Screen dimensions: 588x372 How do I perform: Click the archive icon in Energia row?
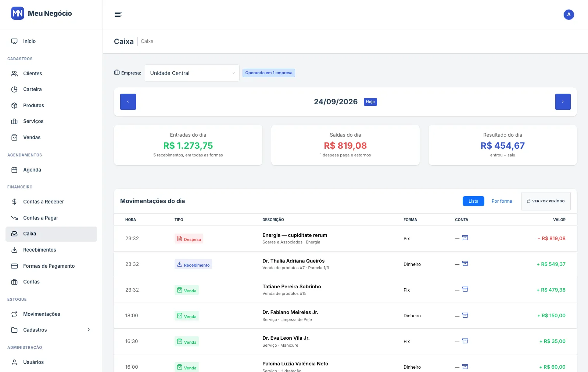click(x=465, y=238)
